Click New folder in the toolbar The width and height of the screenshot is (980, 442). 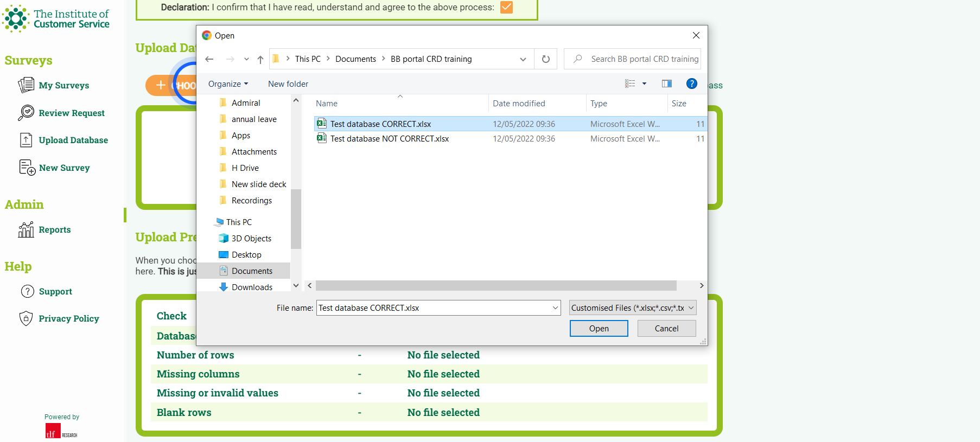click(x=288, y=84)
